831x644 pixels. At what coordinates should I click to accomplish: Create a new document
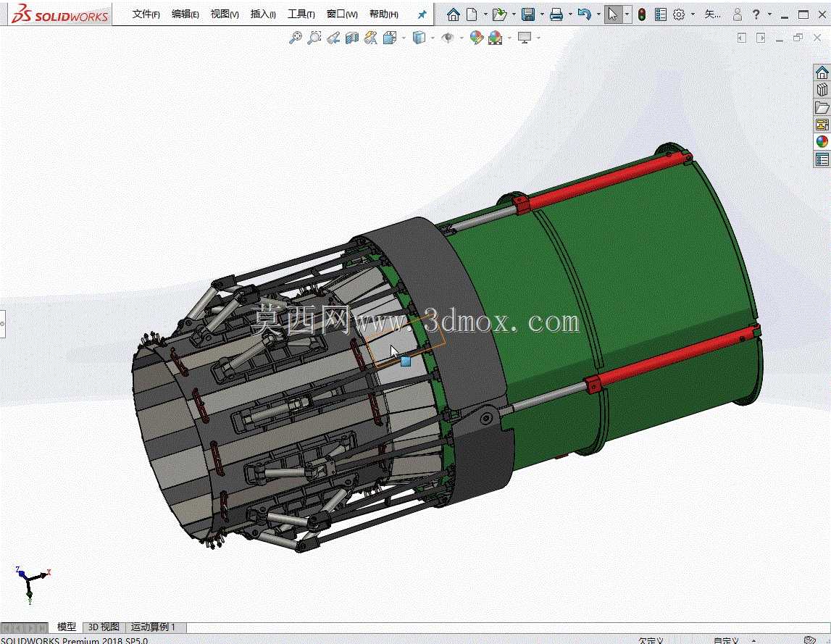(472, 14)
